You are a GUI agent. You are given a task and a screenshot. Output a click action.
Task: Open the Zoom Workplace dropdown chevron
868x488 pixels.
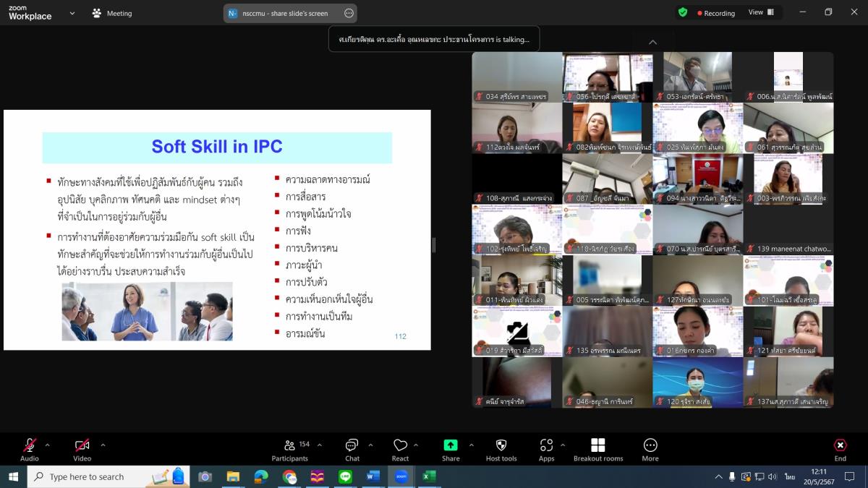[x=72, y=13]
